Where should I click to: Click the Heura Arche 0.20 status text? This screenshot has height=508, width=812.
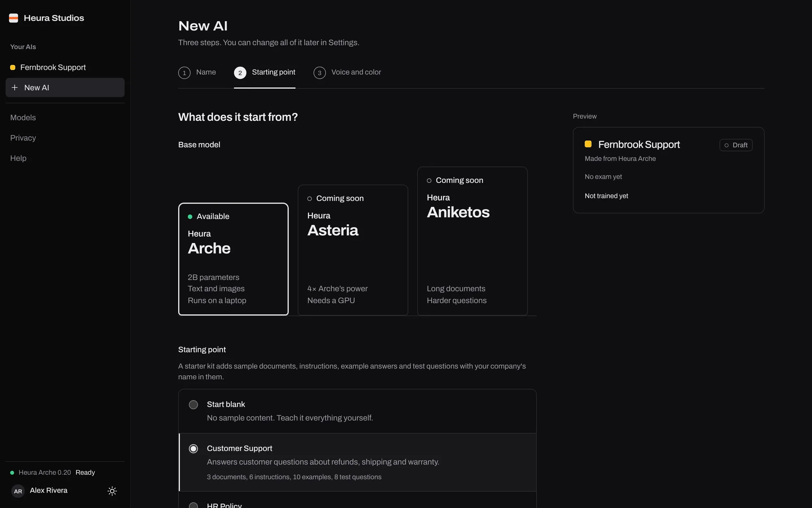click(45, 472)
